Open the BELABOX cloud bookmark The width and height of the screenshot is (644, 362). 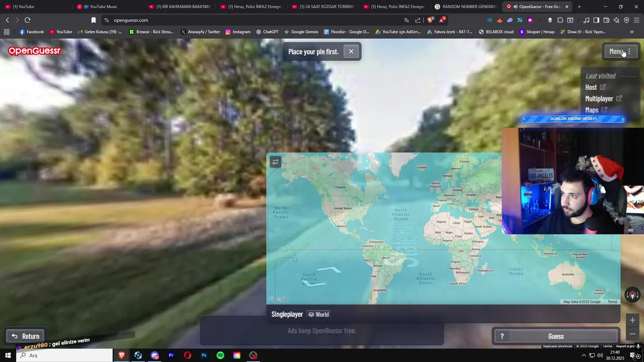point(496,32)
